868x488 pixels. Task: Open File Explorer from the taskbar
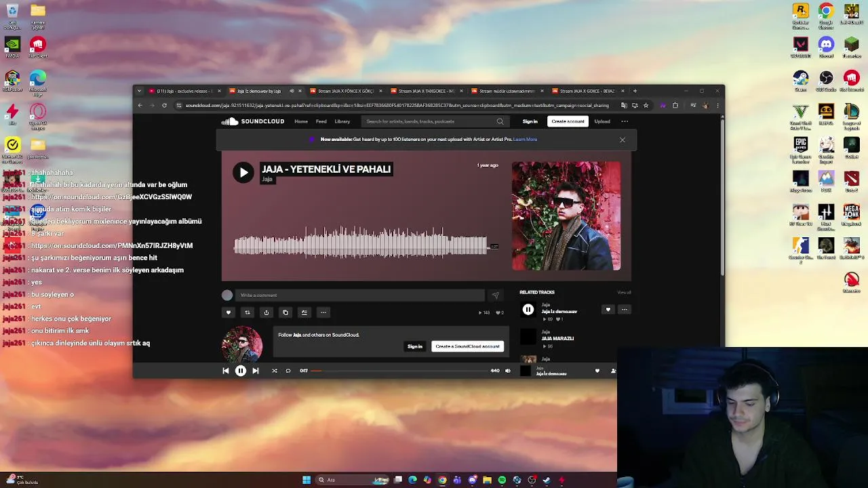click(487, 480)
